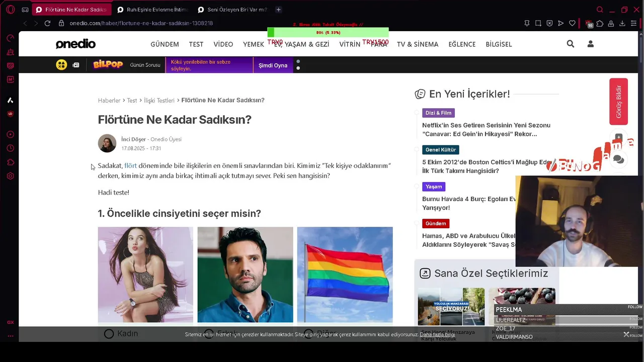Screen dimensions: 644x362
Task: Follow the flört link in the article
Action: (x=130, y=165)
